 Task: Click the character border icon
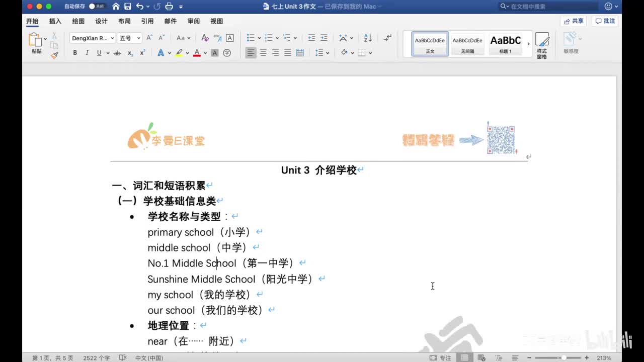tap(229, 38)
